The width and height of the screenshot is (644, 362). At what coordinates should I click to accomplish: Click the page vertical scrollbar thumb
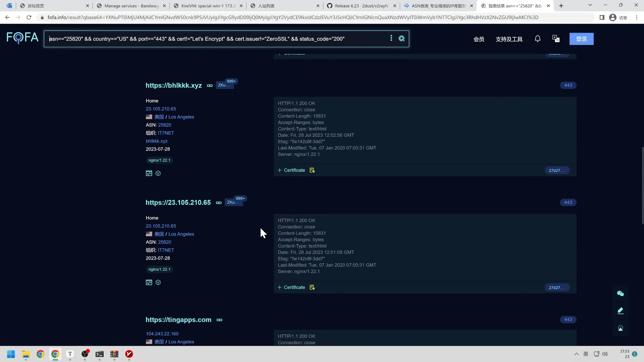[x=642, y=186]
